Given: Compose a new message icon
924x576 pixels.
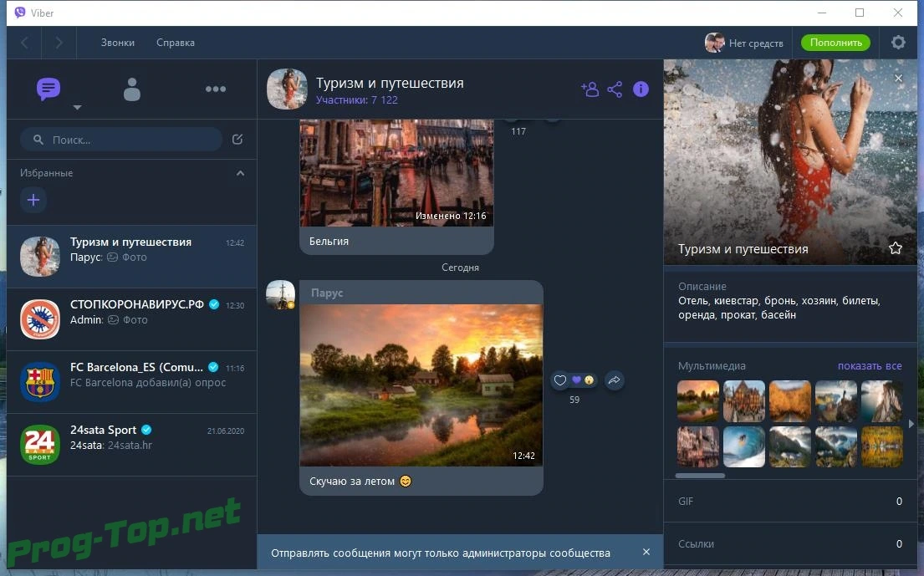Looking at the screenshot, I should point(237,140).
